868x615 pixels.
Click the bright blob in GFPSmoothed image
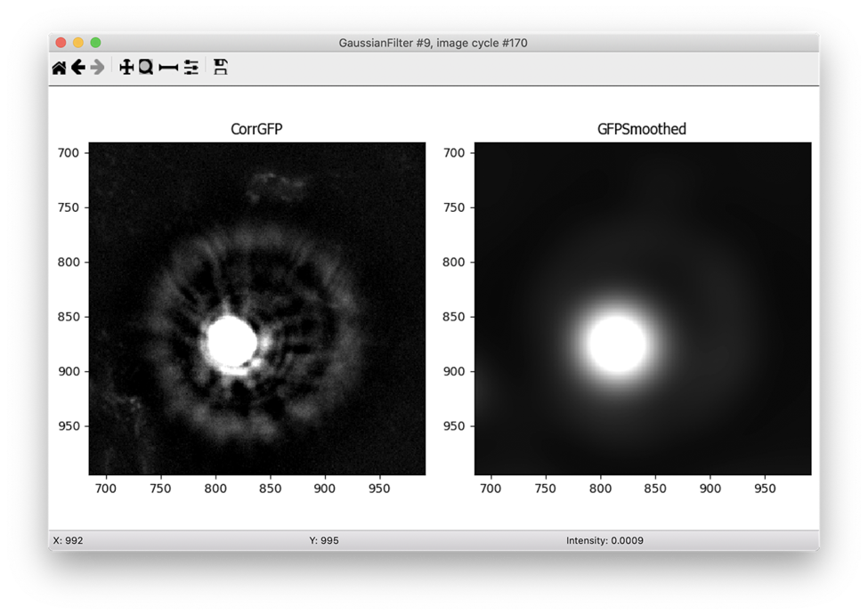(x=617, y=344)
